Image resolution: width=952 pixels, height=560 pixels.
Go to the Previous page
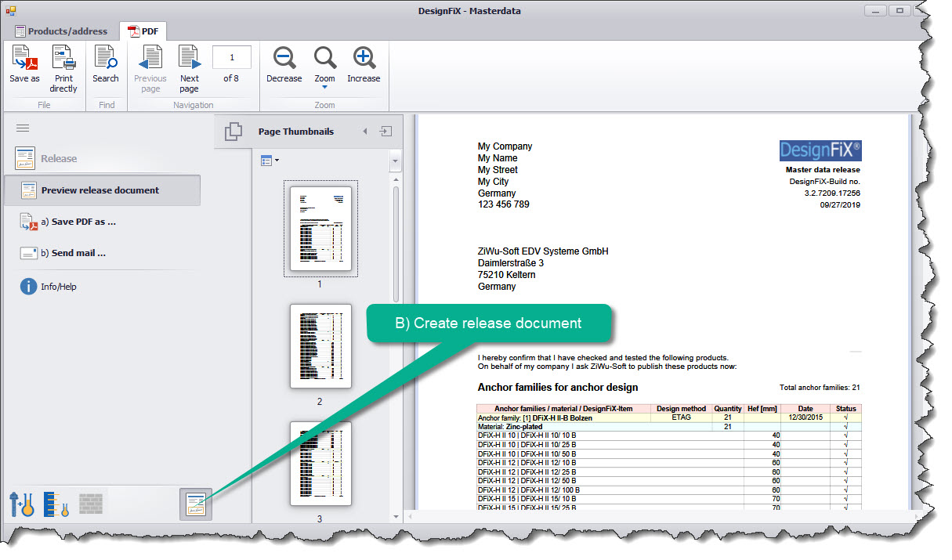click(x=150, y=69)
